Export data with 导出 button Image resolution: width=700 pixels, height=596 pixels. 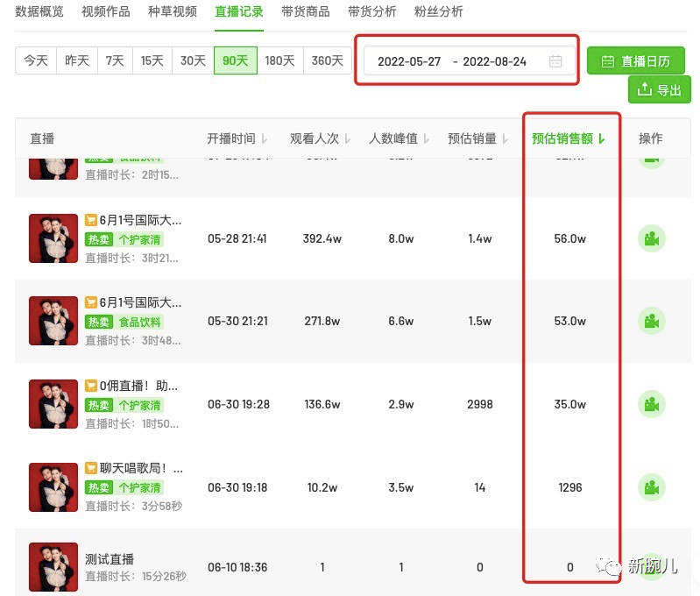659,89
